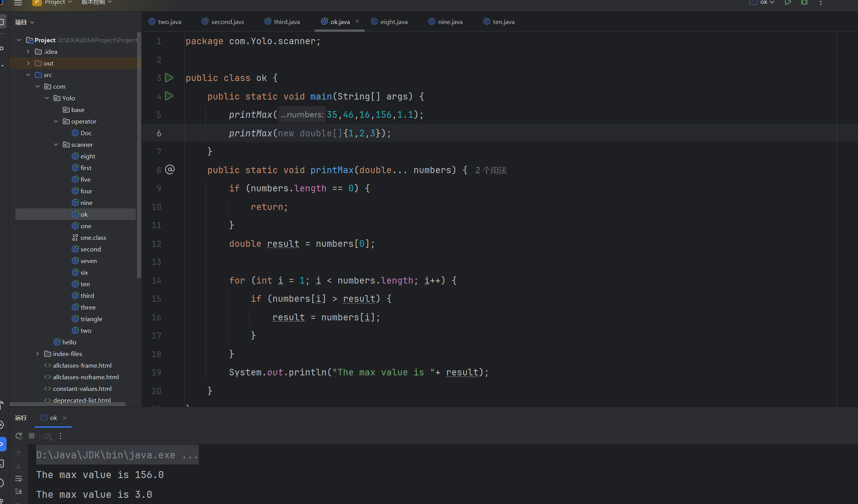Image resolution: width=858 pixels, height=504 pixels.
Task: Click "The max value is 3.0" output
Action: click(94, 494)
